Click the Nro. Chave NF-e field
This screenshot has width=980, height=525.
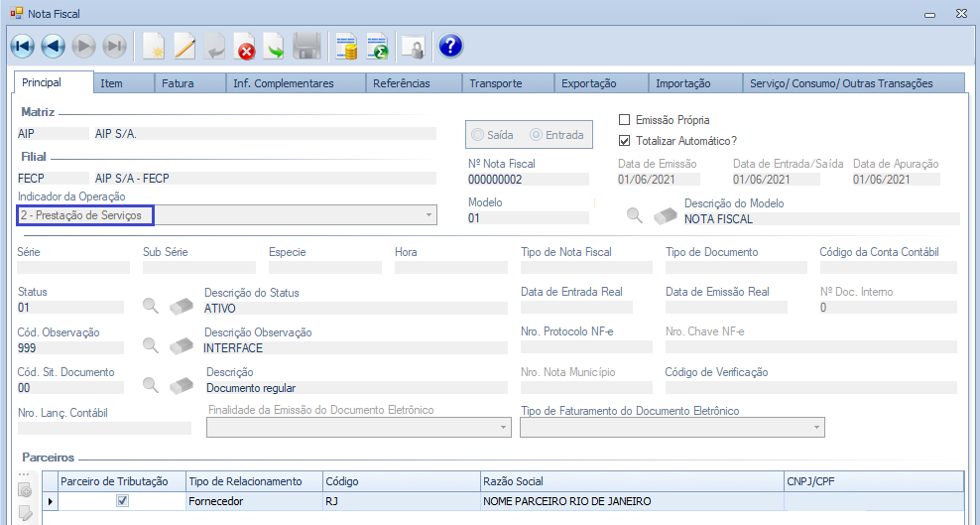coord(810,347)
